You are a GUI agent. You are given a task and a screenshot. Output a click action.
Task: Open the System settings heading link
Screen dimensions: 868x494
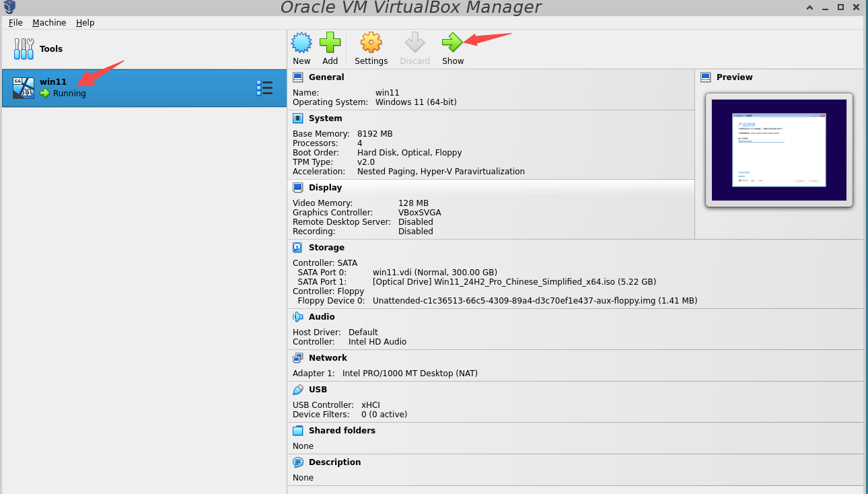pos(326,118)
